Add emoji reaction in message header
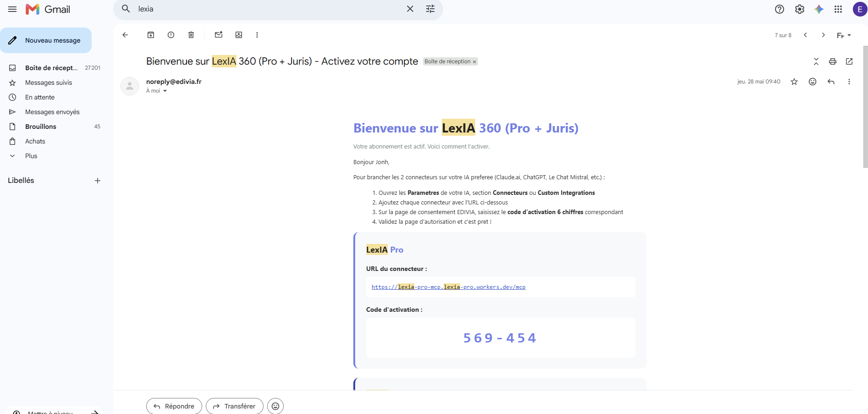868x414 pixels. tap(813, 82)
